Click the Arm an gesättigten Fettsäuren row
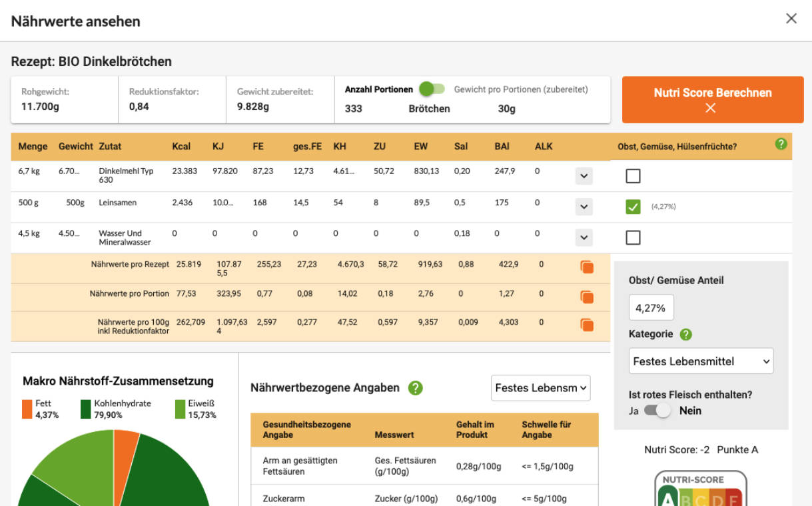This screenshot has height=506, width=812. (x=424, y=466)
